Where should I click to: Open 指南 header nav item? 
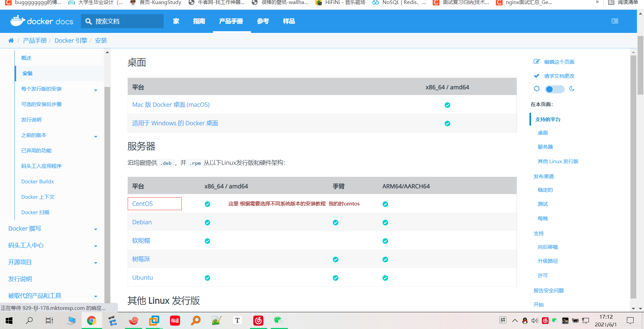tap(199, 21)
